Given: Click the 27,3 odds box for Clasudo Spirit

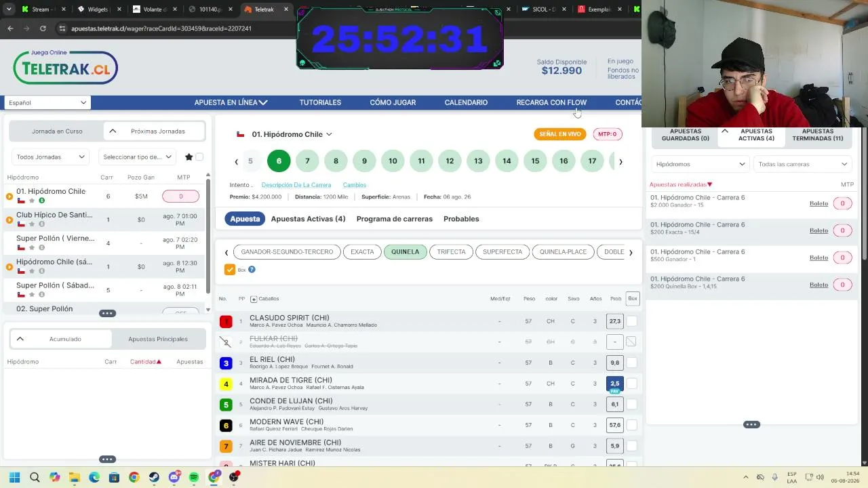Looking at the screenshot, I should [614, 321].
